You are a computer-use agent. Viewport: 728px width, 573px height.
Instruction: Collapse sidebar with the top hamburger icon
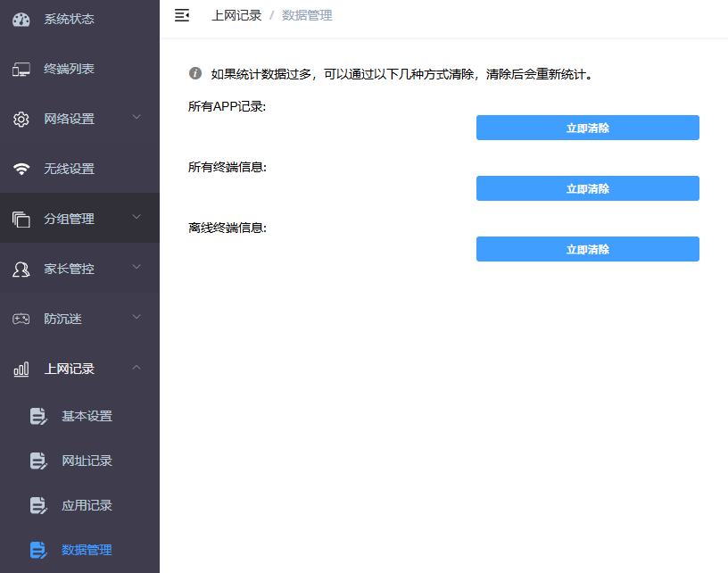(x=182, y=15)
